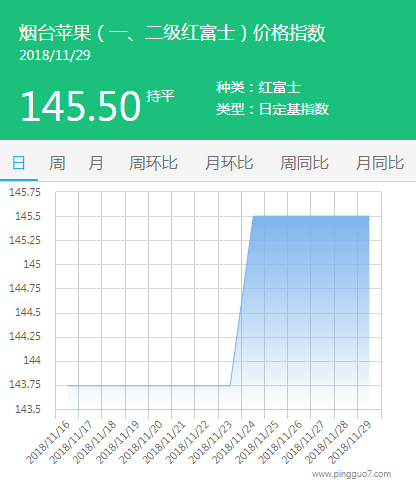This screenshot has width=416, height=486.
Task: Click the 种类：红富士 label
Action: tap(258, 87)
